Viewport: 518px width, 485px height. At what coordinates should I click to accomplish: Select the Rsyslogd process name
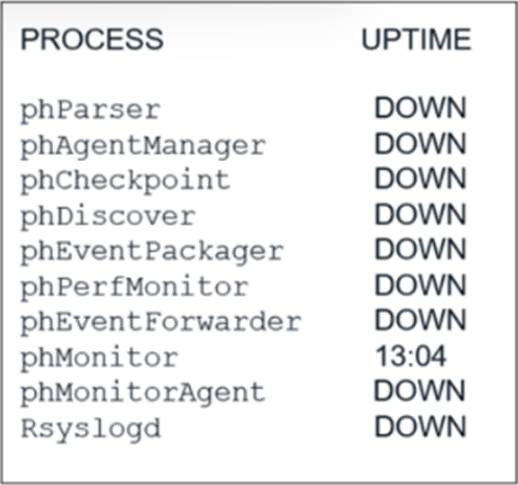91,430
